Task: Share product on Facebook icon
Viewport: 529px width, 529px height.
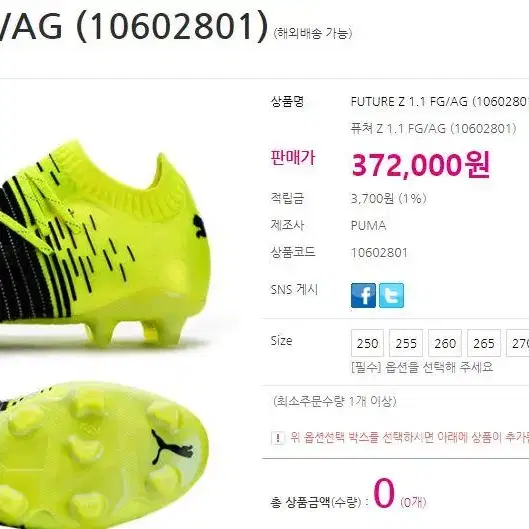Action: 363,296
